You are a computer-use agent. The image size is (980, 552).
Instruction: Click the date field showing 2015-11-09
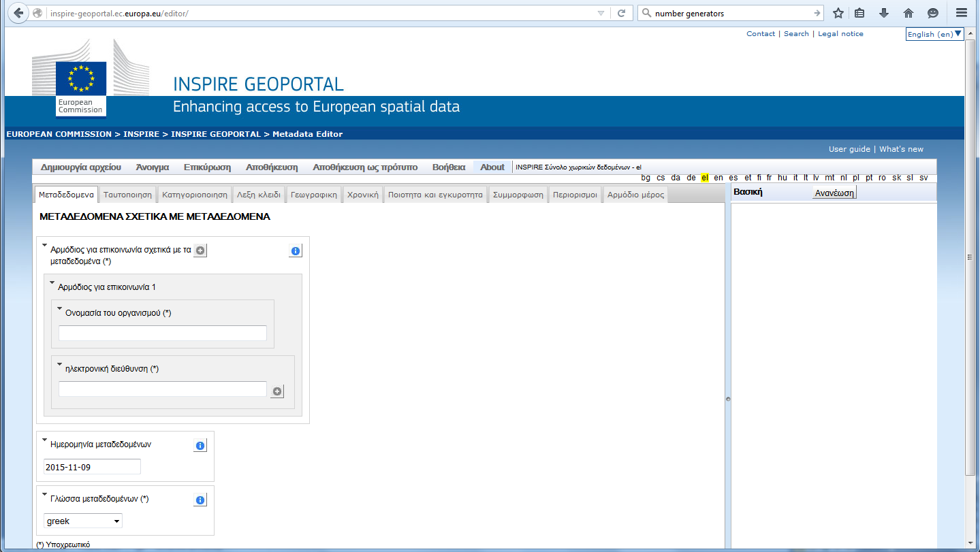92,467
